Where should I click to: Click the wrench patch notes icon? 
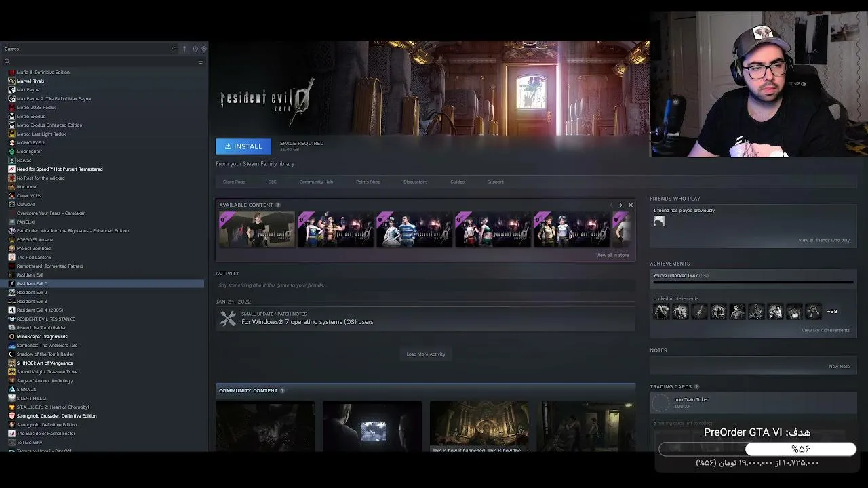pos(228,319)
